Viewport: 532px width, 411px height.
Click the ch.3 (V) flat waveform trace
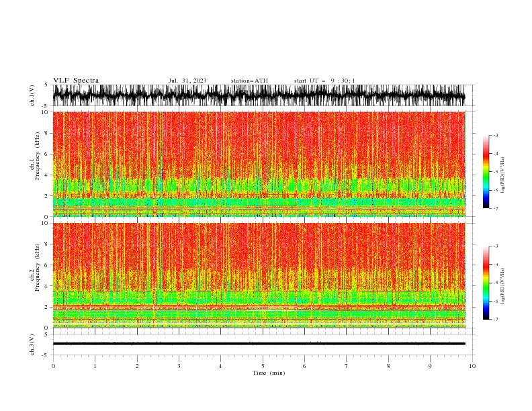(259, 344)
